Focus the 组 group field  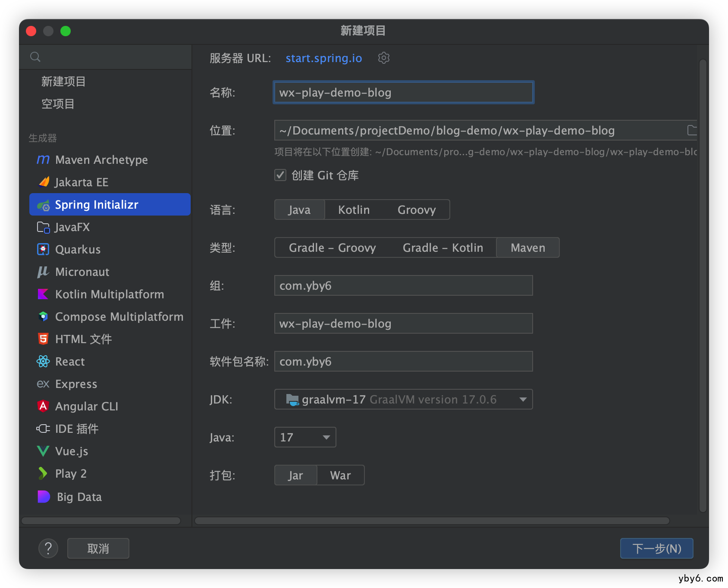tap(404, 285)
